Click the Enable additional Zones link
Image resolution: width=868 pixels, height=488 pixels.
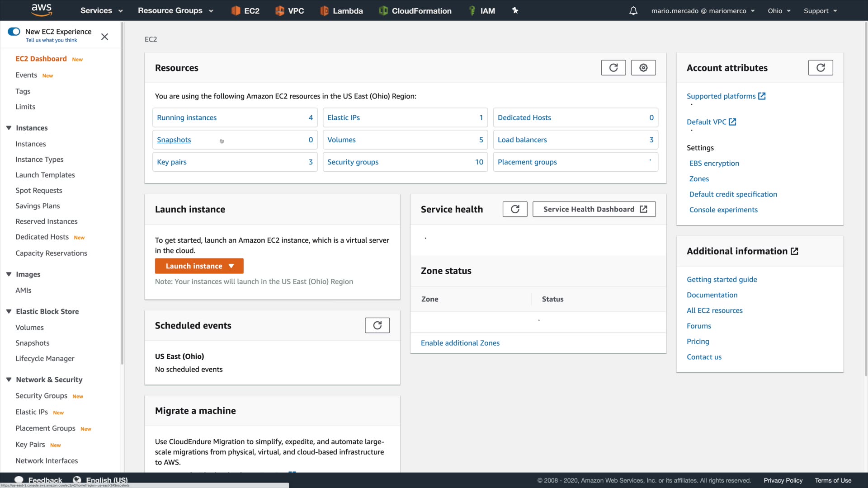coord(460,343)
